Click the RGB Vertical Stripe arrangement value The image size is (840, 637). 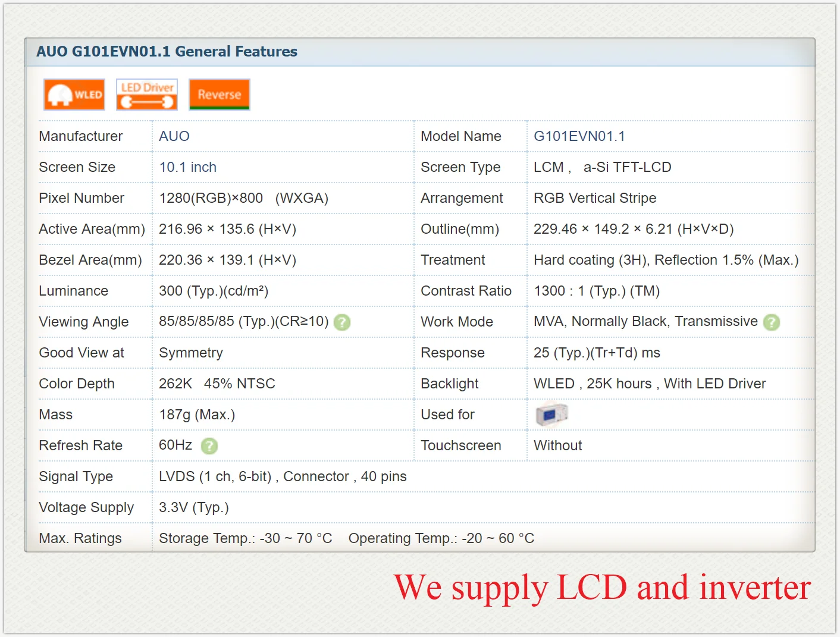pos(595,198)
